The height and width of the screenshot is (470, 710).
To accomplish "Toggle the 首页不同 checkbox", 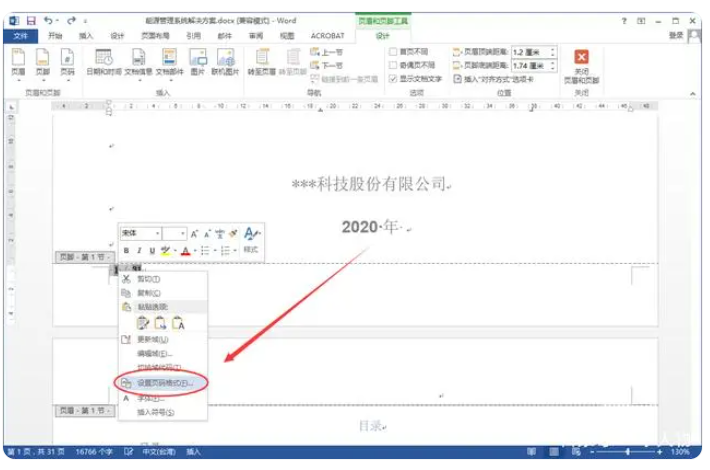I will point(393,51).
